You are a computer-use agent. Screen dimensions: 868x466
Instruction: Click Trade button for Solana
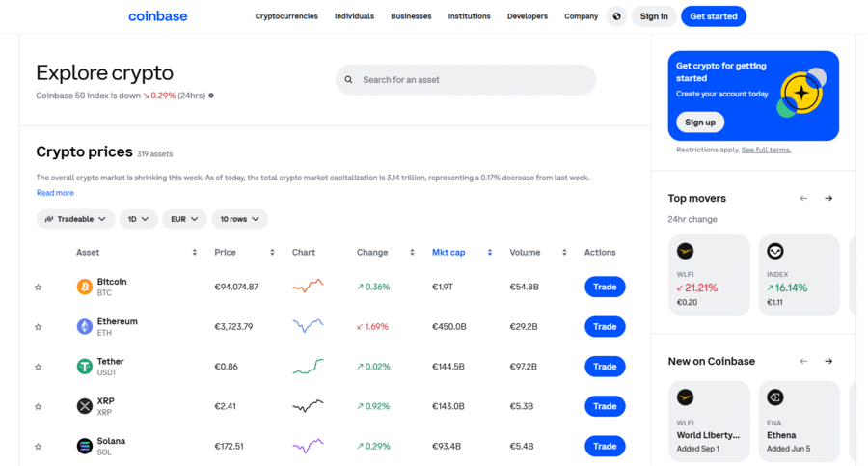605,446
